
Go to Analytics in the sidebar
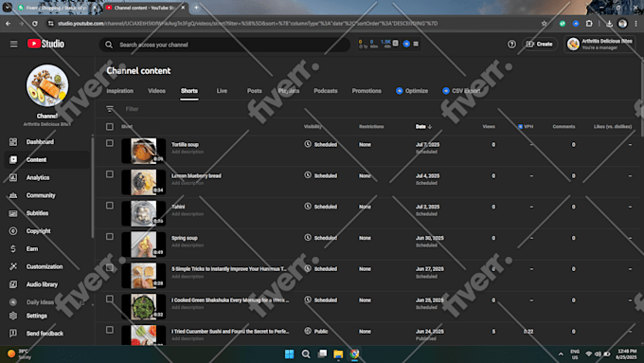(x=37, y=177)
